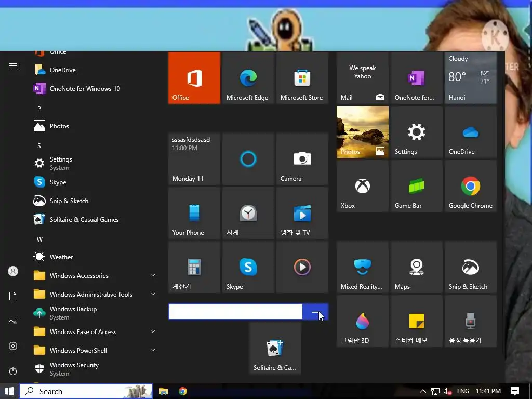
Task: Expand Windows Ease of Access folder
Action: point(95,331)
